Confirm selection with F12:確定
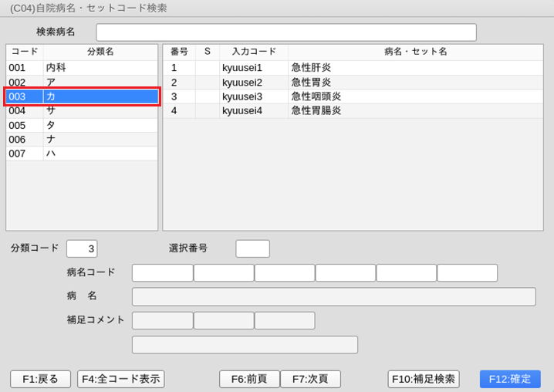The image size is (554, 392). click(509, 379)
